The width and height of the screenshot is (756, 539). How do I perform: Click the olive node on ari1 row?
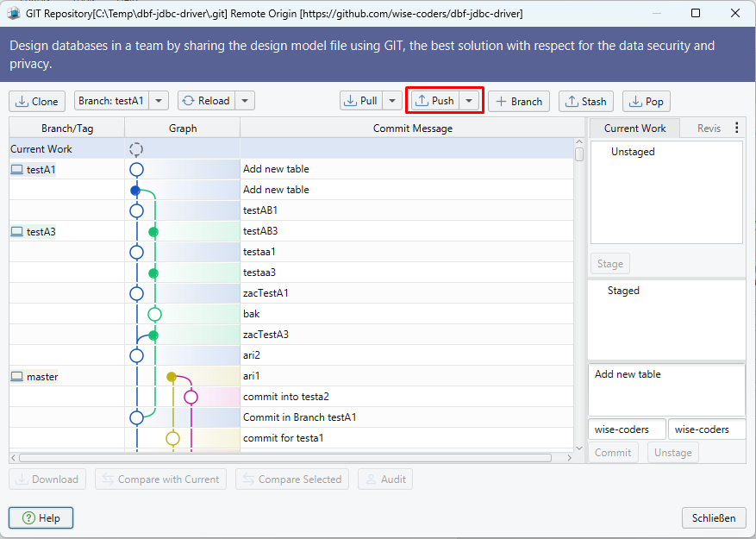click(x=172, y=377)
